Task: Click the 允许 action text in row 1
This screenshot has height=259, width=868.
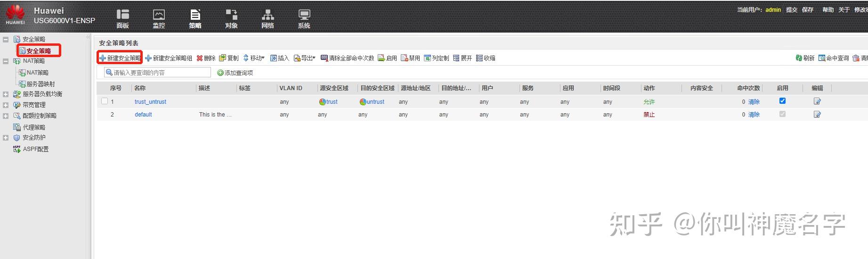Action: pyautogui.click(x=649, y=102)
